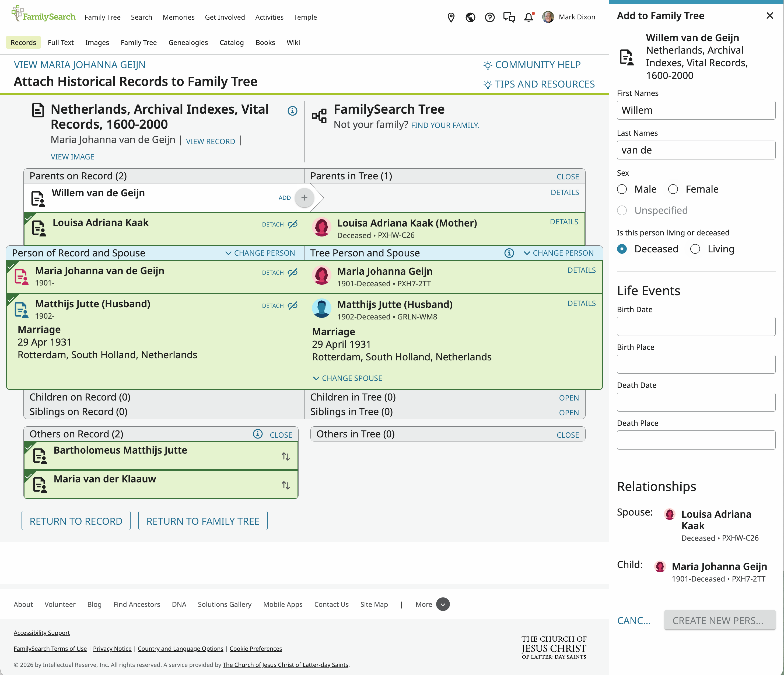This screenshot has height=675, width=784.
Task: Click Louisa Adriana Kaak (Mother) portrait icon
Action: point(322,227)
